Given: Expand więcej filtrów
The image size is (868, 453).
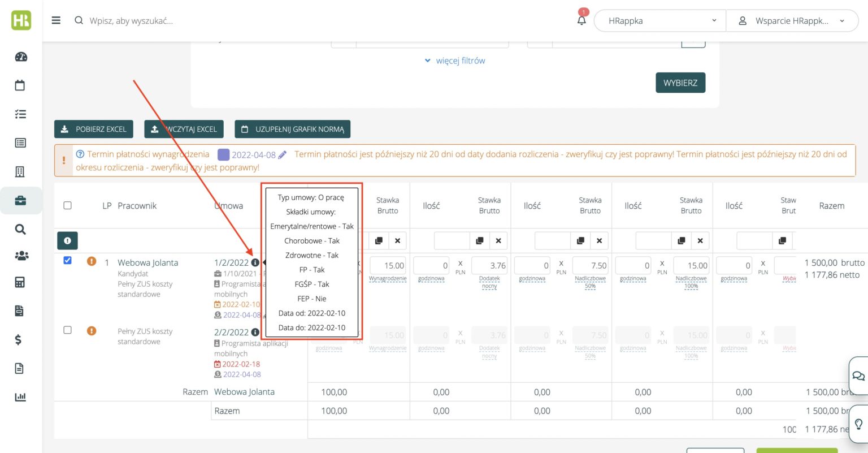Looking at the screenshot, I should [x=455, y=61].
